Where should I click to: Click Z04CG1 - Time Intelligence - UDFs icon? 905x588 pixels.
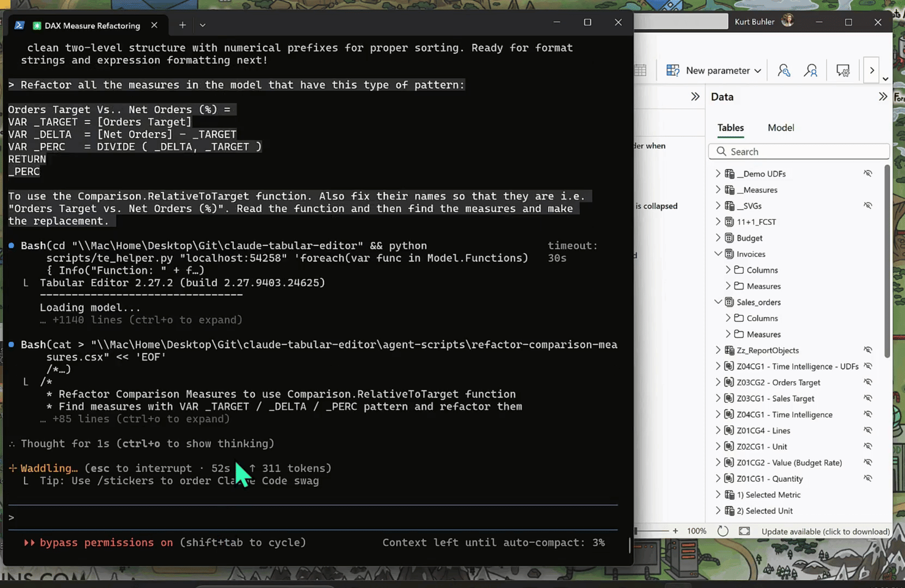coord(729,366)
